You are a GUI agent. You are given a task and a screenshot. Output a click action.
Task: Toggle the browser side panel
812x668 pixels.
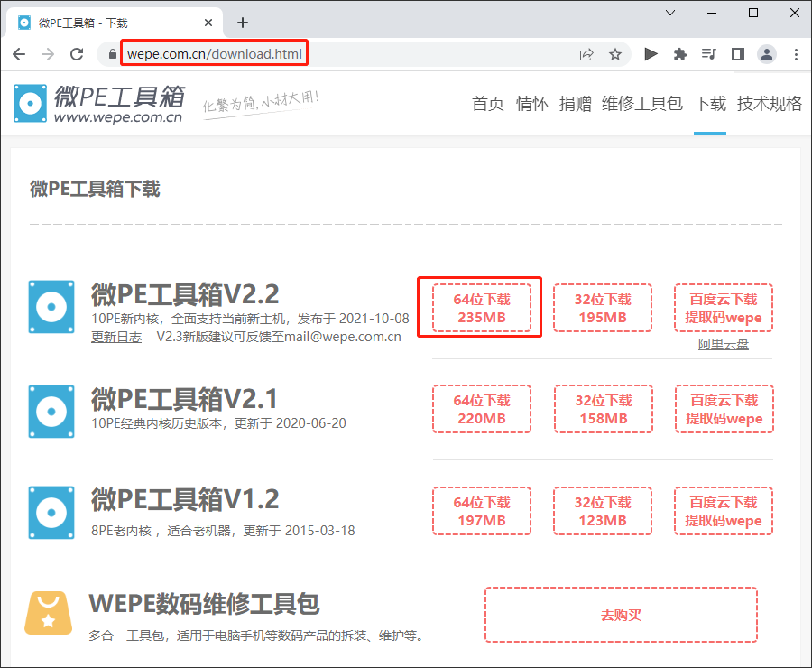[737, 54]
